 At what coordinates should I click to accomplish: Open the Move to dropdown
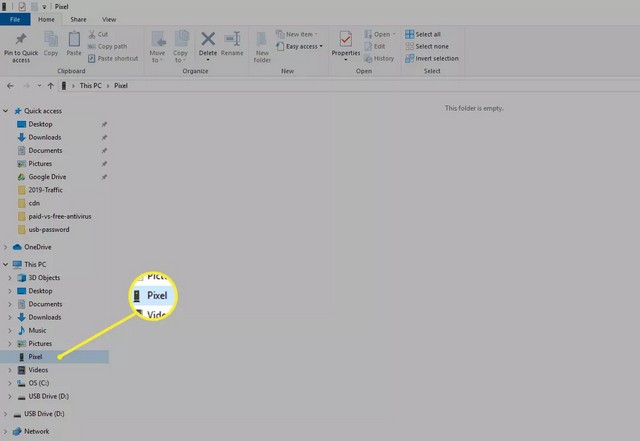point(158,45)
